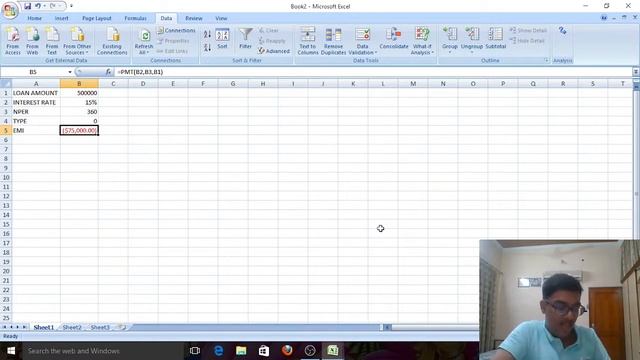Open Data Validation
Viewport: 640px width, 360px height.
point(362,41)
